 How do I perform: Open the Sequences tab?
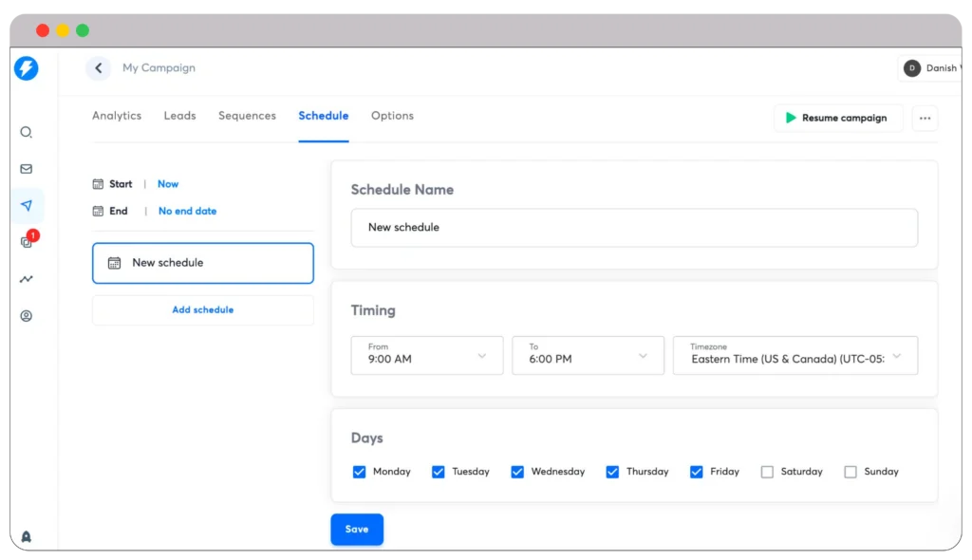point(247,115)
